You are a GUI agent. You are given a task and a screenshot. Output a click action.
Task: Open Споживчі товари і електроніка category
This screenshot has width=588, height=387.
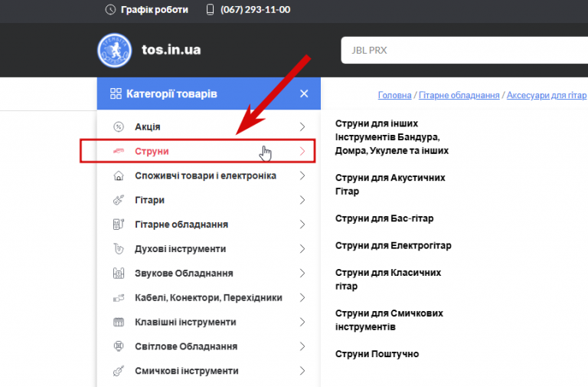point(205,175)
